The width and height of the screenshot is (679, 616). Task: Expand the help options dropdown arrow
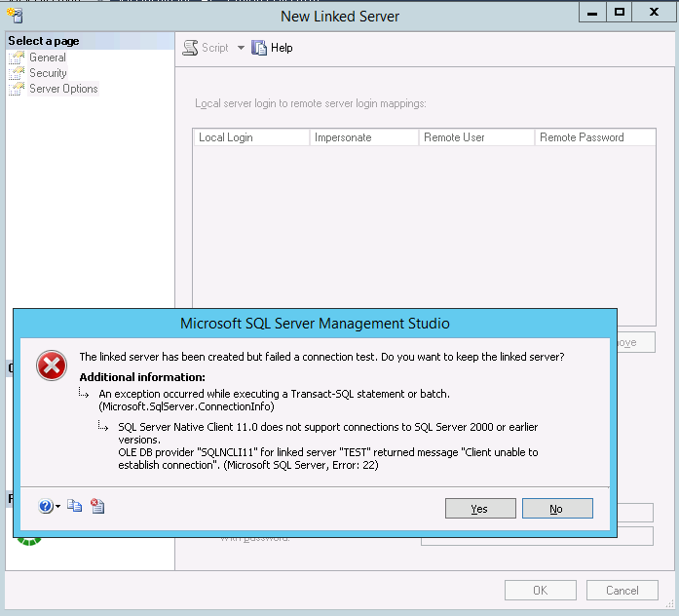[x=58, y=507]
